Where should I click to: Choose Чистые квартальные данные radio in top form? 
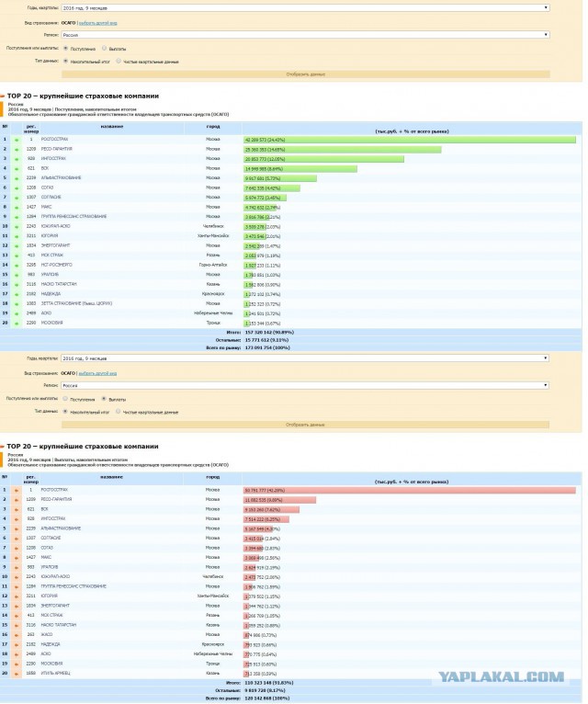click(x=119, y=61)
